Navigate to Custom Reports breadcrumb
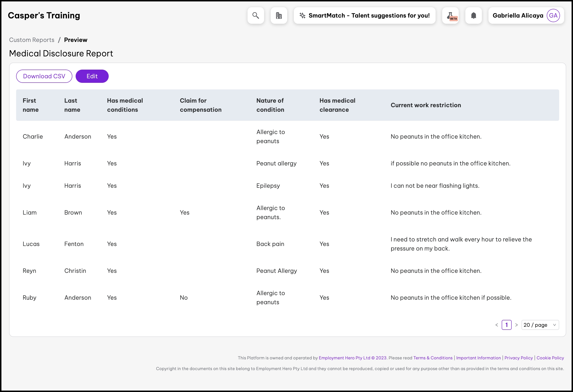The height and width of the screenshot is (392, 573). [x=32, y=40]
